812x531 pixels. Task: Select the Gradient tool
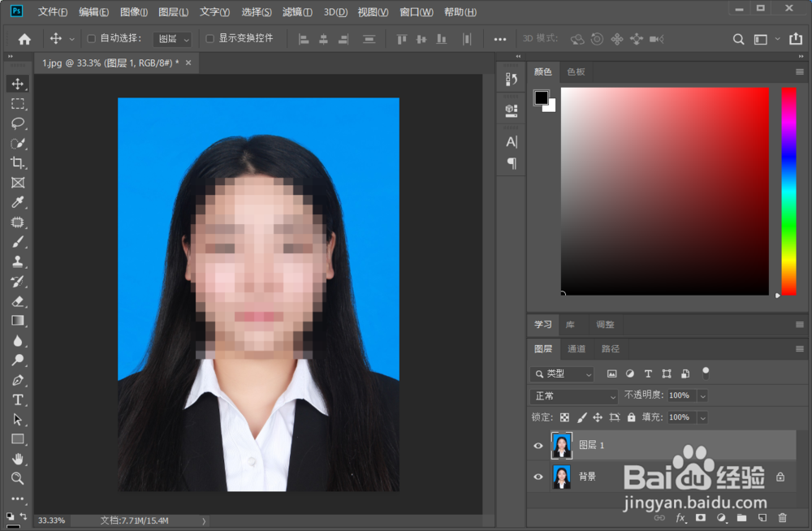18,321
